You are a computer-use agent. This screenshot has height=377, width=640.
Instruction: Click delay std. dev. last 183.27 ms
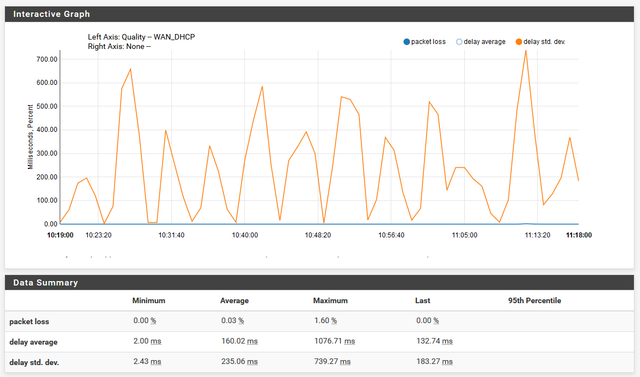pyautogui.click(x=434, y=361)
